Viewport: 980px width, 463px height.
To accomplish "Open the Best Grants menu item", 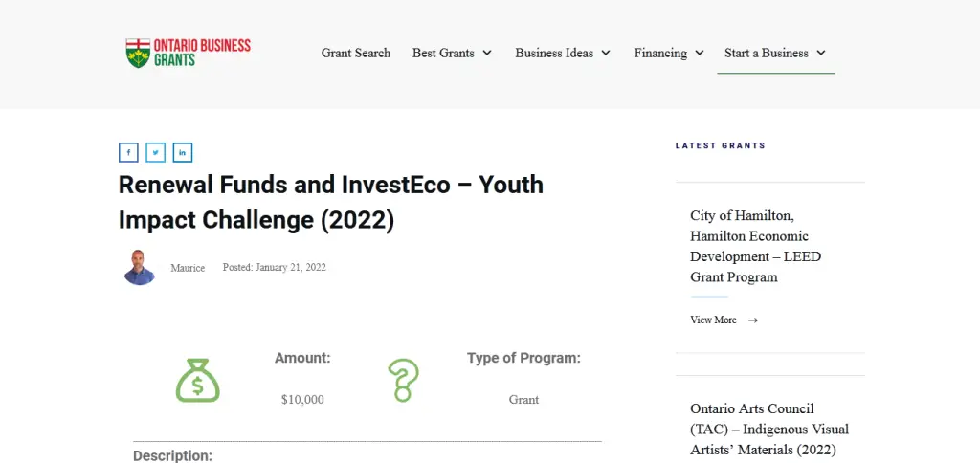I will pos(443,54).
